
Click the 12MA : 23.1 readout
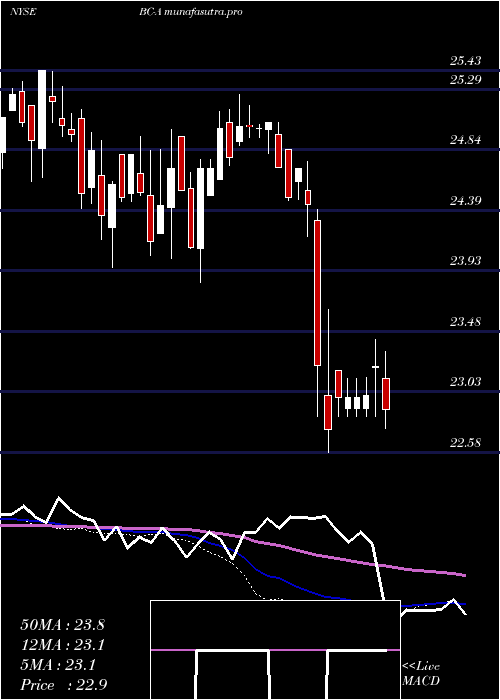point(62,645)
